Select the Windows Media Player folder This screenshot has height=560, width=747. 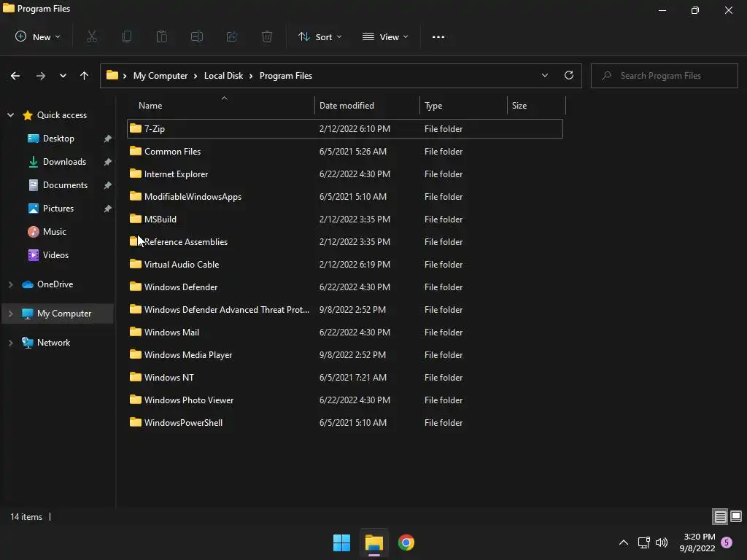pos(345,355)
